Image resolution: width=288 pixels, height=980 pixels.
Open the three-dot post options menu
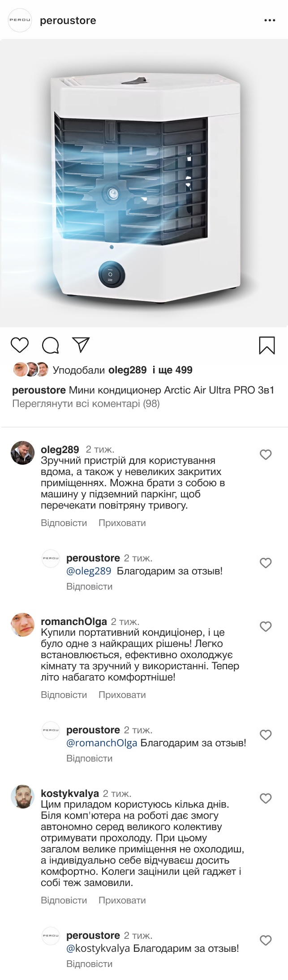coord(270,21)
